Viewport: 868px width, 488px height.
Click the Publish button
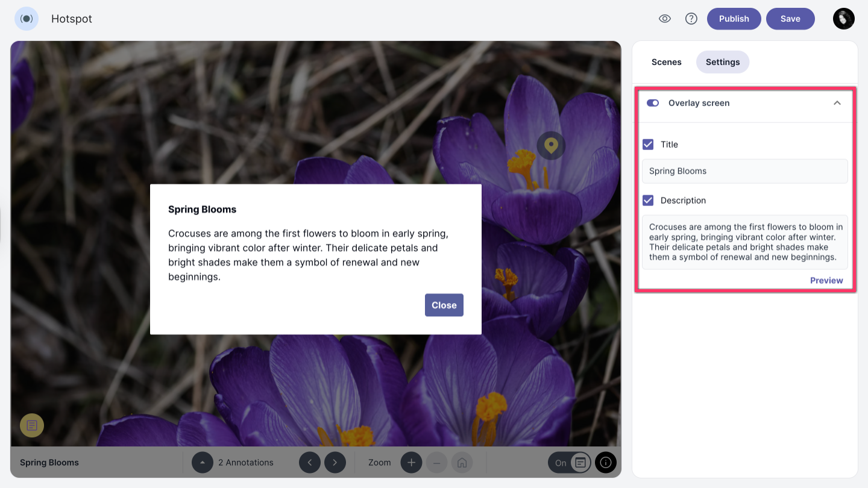pyautogui.click(x=734, y=19)
